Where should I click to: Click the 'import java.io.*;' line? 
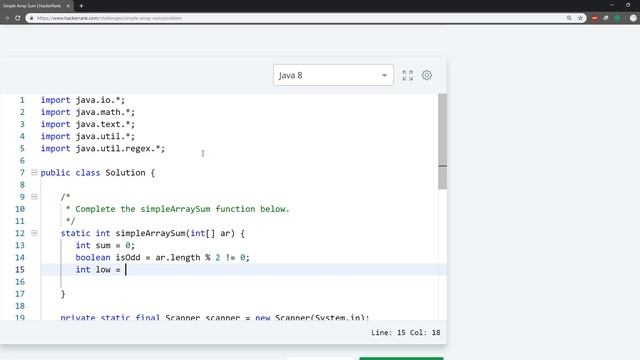83,100
